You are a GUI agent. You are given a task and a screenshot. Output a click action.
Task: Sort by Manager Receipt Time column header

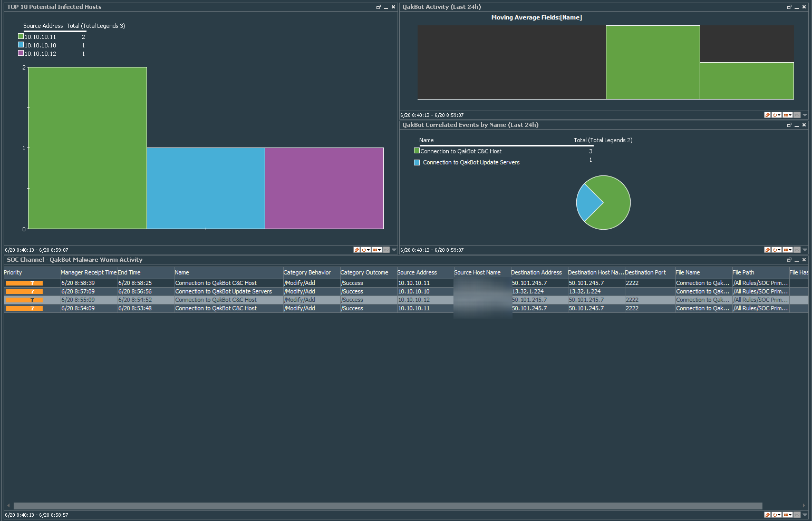(x=88, y=272)
